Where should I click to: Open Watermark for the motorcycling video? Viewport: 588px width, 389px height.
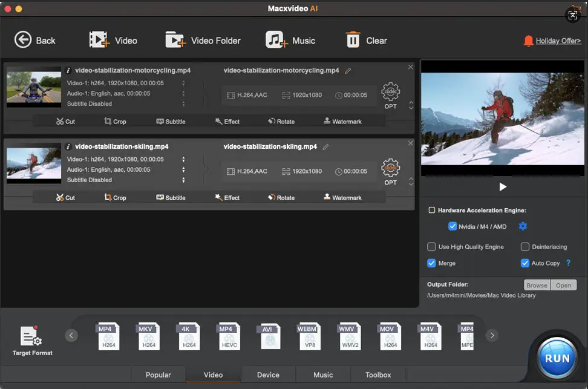[342, 122]
